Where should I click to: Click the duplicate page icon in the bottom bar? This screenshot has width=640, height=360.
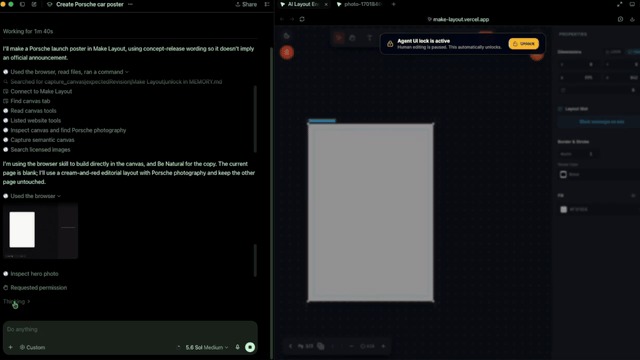321,346
